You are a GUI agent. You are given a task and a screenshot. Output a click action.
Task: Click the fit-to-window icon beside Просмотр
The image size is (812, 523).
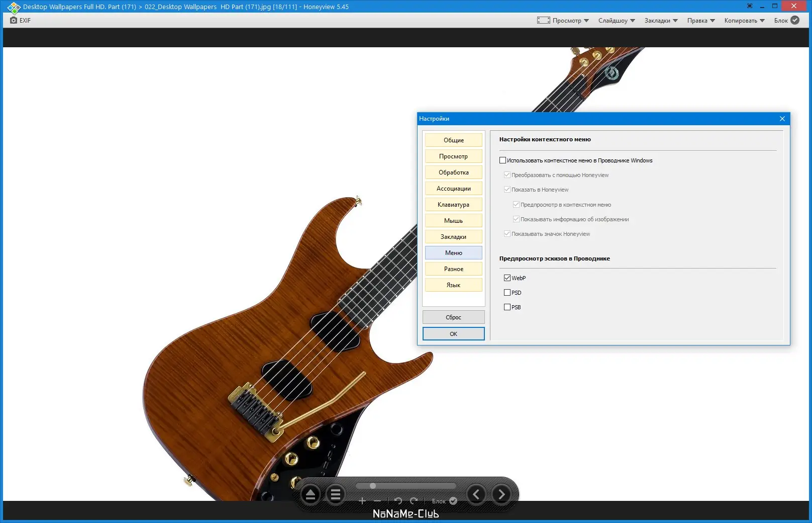click(x=543, y=20)
